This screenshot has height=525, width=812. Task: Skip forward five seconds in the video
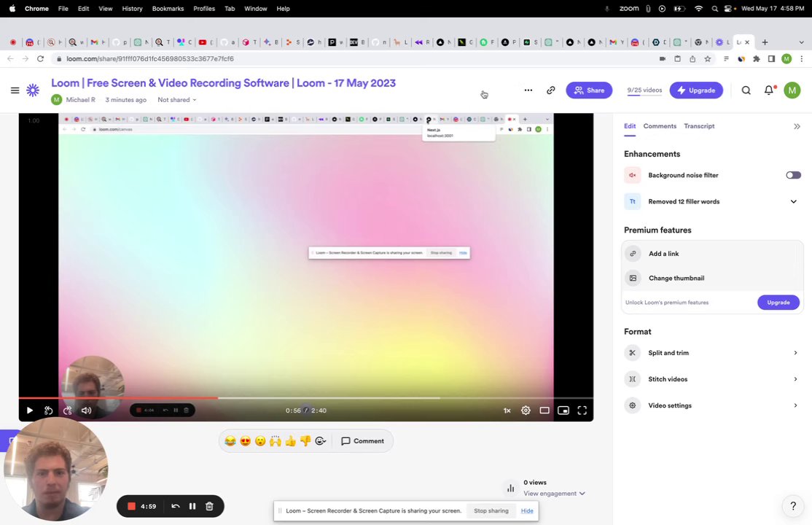point(67,411)
